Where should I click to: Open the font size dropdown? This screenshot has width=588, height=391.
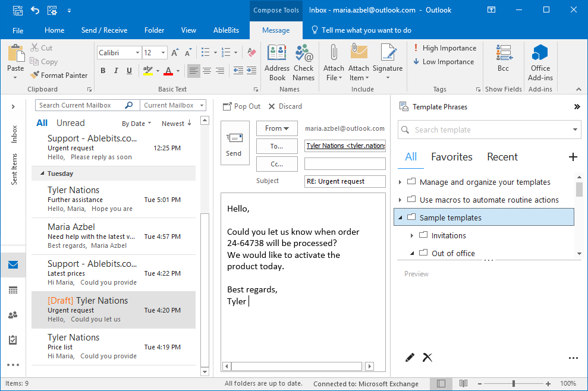(x=163, y=53)
